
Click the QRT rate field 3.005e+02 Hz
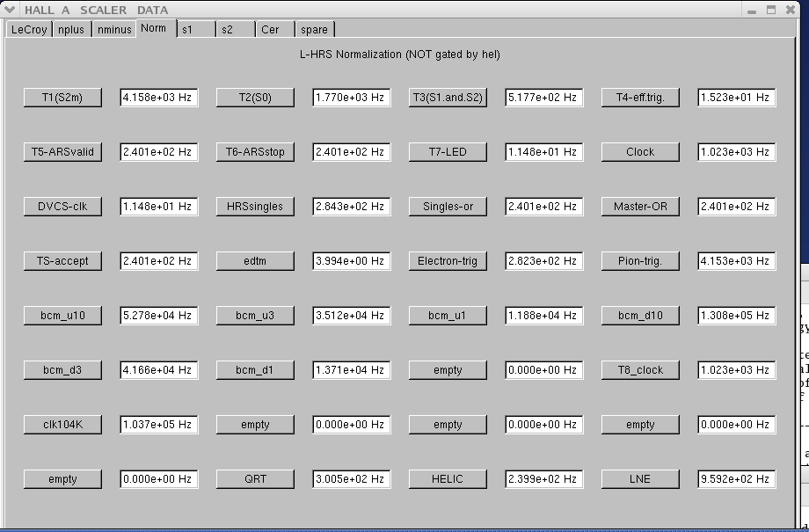click(352, 479)
